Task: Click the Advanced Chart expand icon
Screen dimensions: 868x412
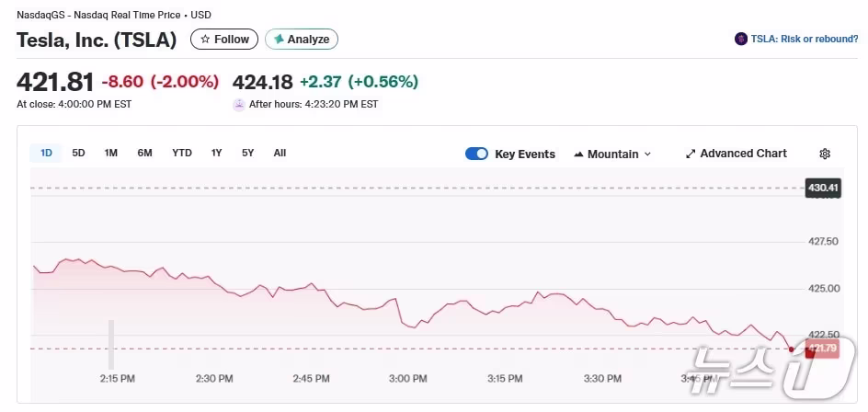Action: pyautogui.click(x=691, y=154)
